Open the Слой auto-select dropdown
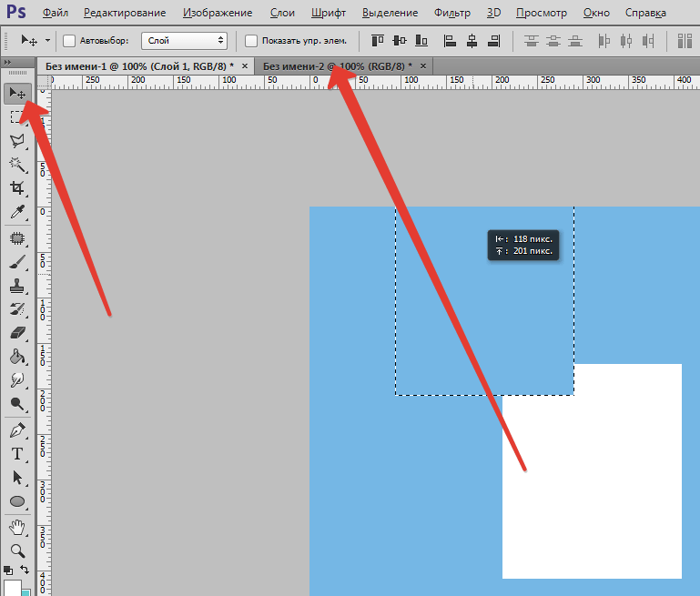The height and width of the screenshot is (596, 700). tap(184, 41)
